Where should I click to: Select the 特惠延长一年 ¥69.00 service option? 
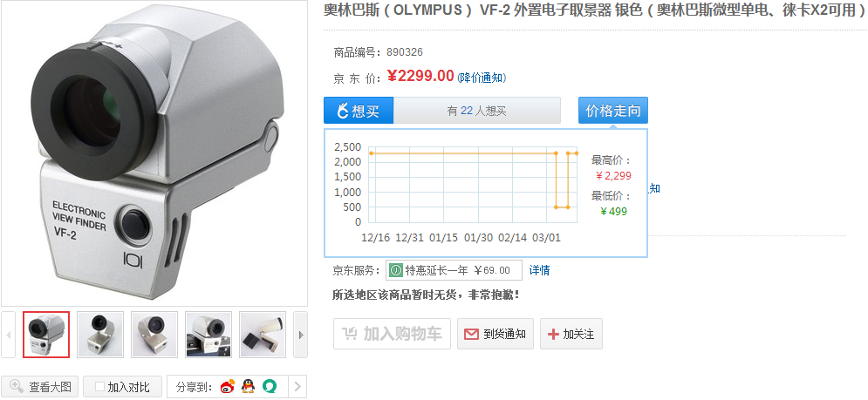pyautogui.click(x=454, y=270)
